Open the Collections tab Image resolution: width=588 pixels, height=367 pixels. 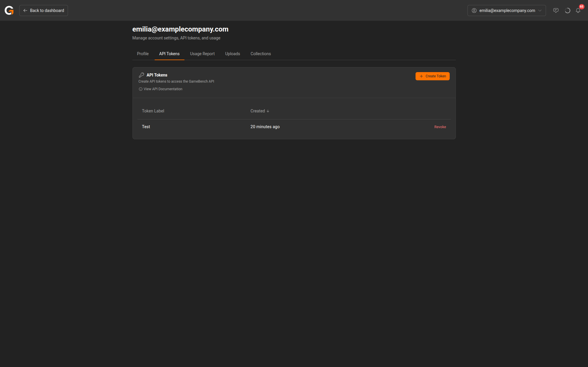261,54
